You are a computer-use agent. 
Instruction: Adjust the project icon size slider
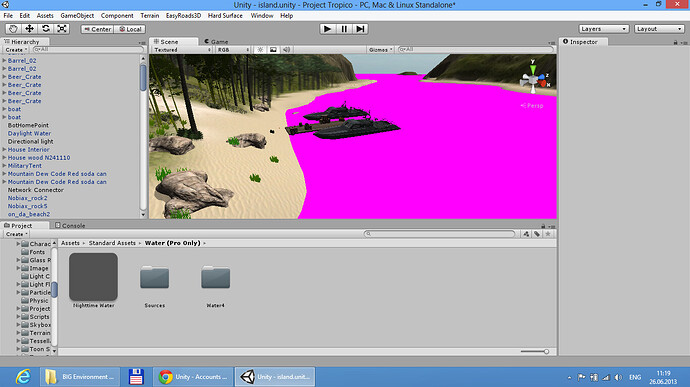pyautogui.click(x=535, y=351)
